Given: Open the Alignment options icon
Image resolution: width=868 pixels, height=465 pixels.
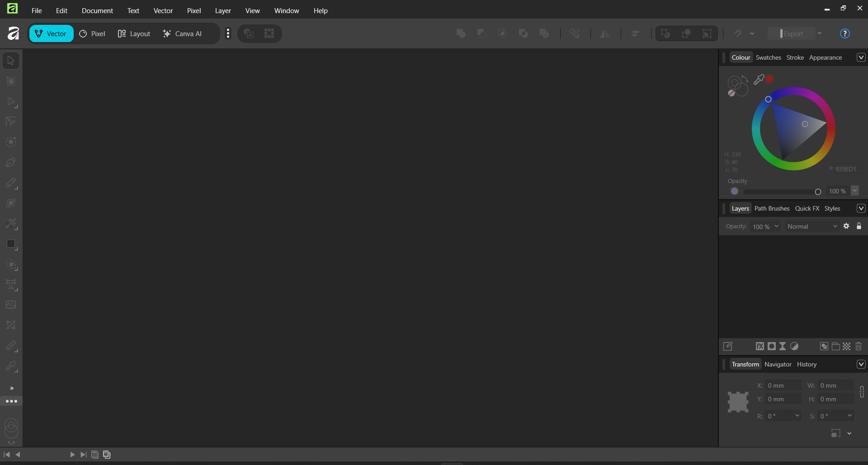Looking at the screenshot, I should (x=635, y=33).
